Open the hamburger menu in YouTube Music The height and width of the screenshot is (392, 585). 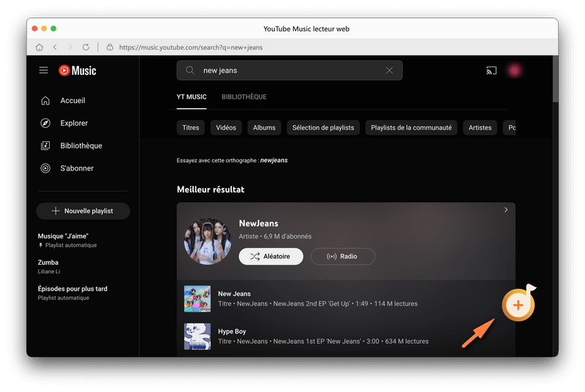pos(44,70)
